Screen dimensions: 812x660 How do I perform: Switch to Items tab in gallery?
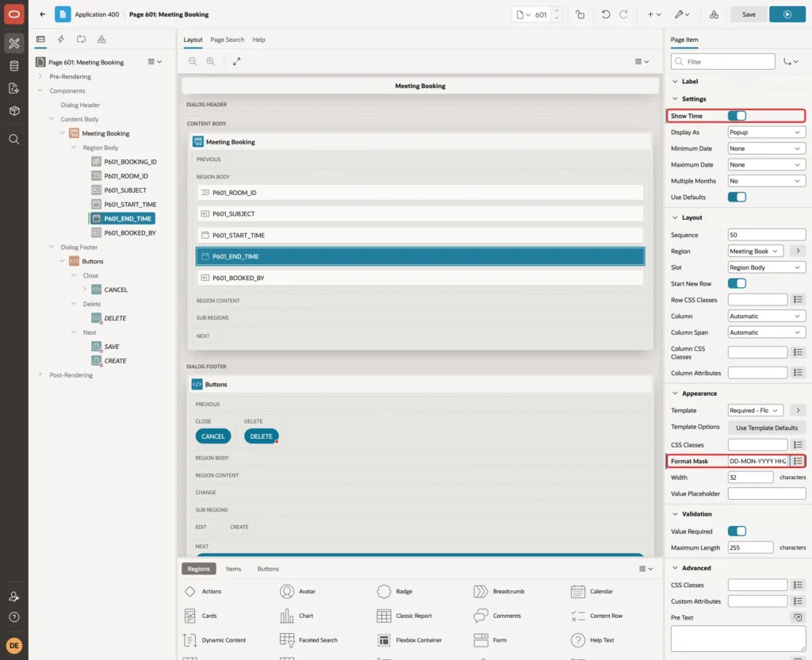(x=234, y=569)
